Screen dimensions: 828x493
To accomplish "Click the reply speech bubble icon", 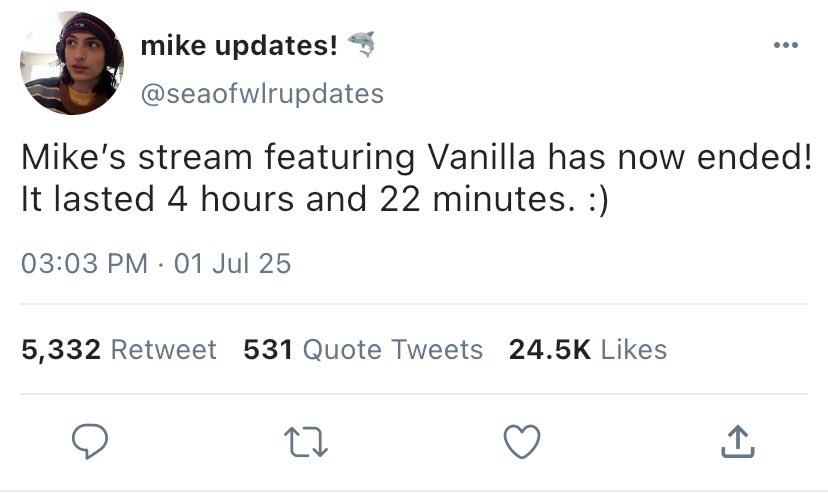I will (x=91, y=440).
